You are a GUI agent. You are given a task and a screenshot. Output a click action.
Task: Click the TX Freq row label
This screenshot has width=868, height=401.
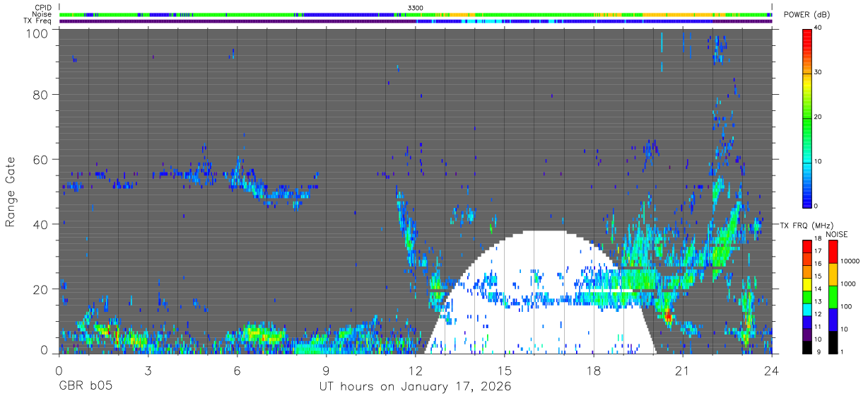[x=37, y=21]
